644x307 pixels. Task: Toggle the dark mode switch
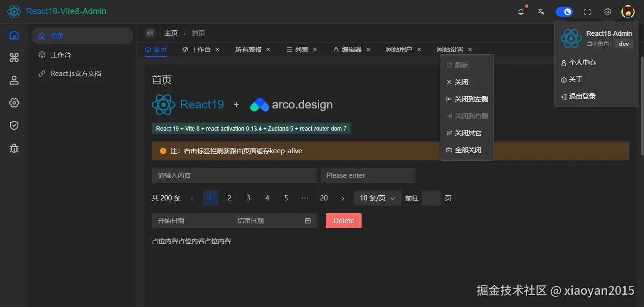[564, 12]
